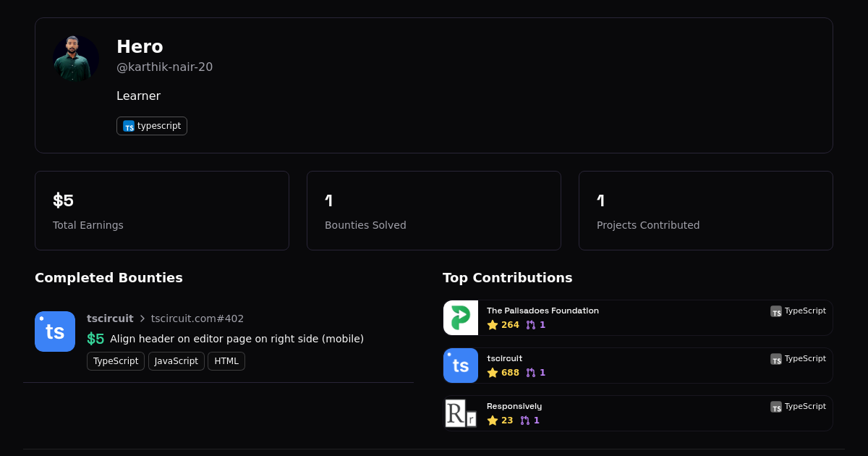This screenshot has height=456, width=868.
Task: Select the HTML tag on bounty
Action: click(x=226, y=361)
